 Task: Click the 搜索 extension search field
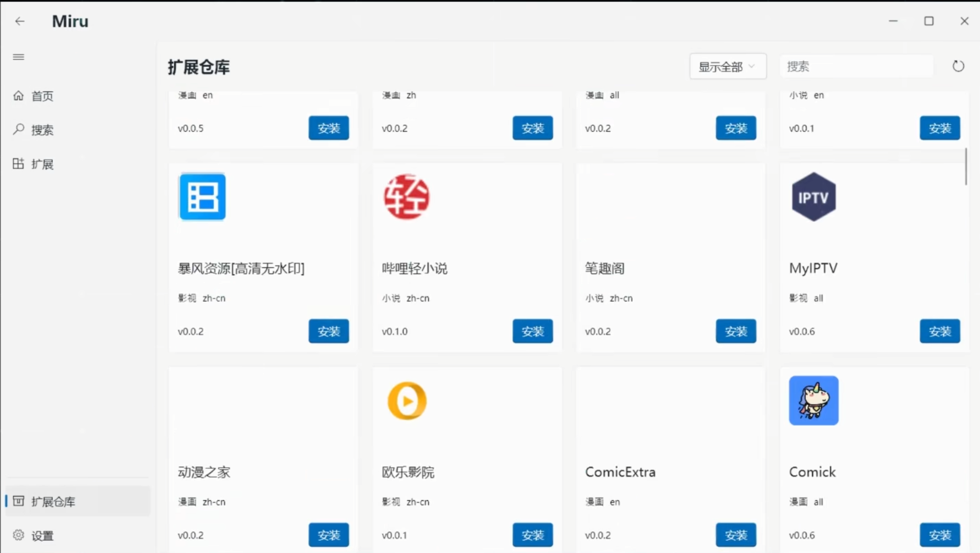click(x=856, y=67)
